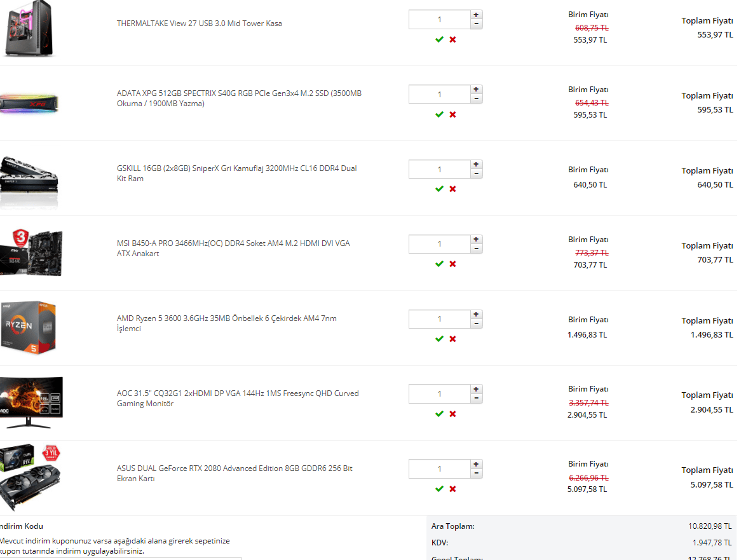The width and height of the screenshot is (741, 560).
Task: Click green check for THERMALTAKE case quantity
Action: [x=439, y=39]
